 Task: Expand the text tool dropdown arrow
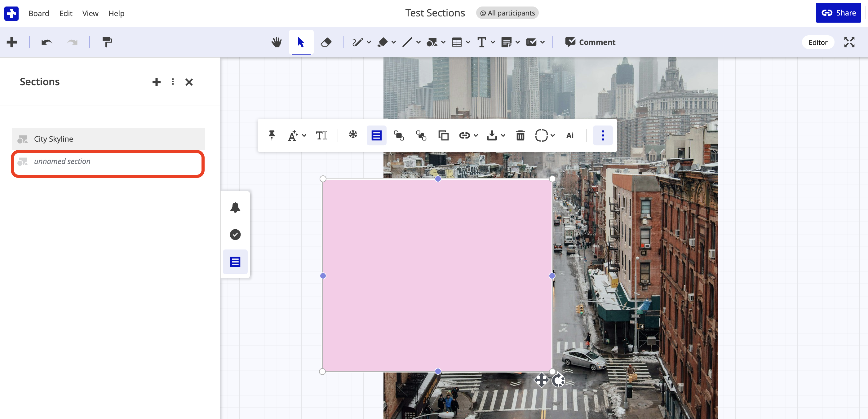pos(493,42)
